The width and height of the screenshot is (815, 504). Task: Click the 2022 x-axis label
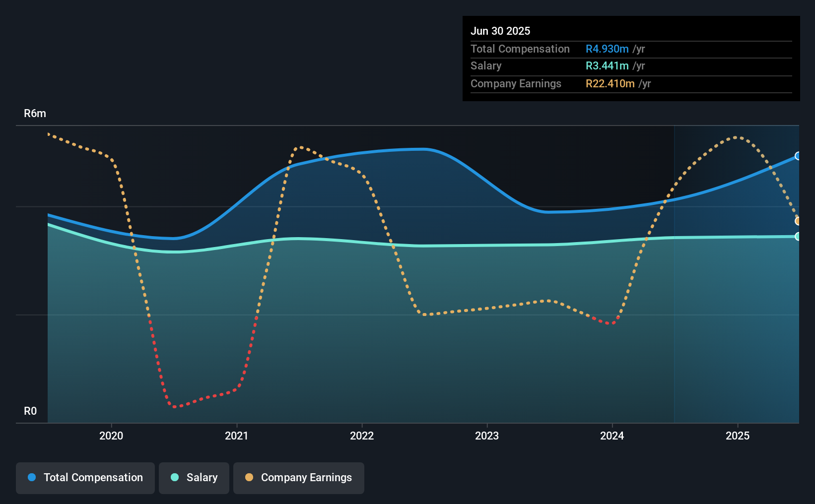(362, 436)
